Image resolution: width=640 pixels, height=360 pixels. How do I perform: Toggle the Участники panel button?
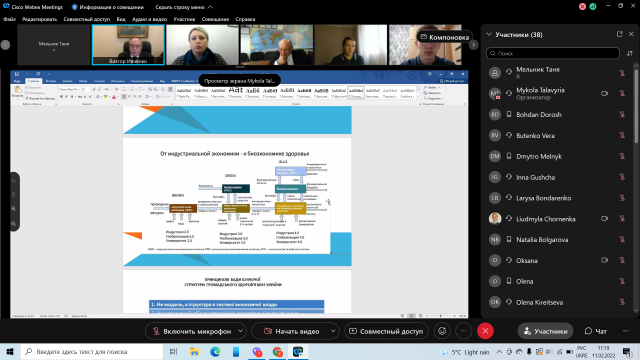click(545, 331)
